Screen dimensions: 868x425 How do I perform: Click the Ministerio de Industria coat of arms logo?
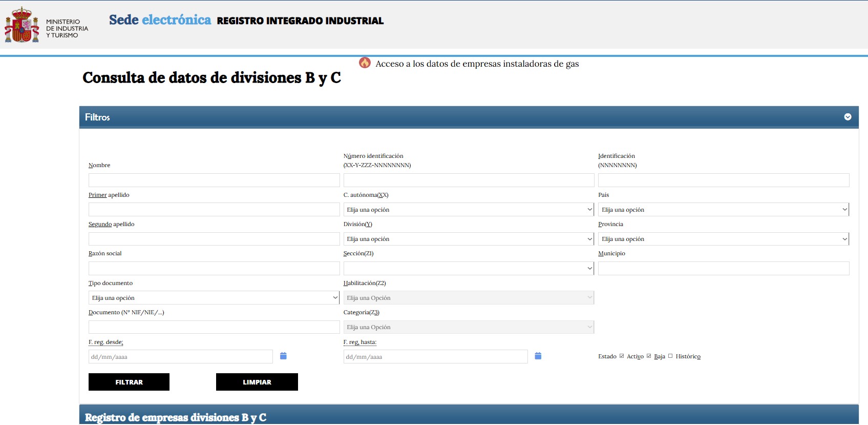point(22,25)
